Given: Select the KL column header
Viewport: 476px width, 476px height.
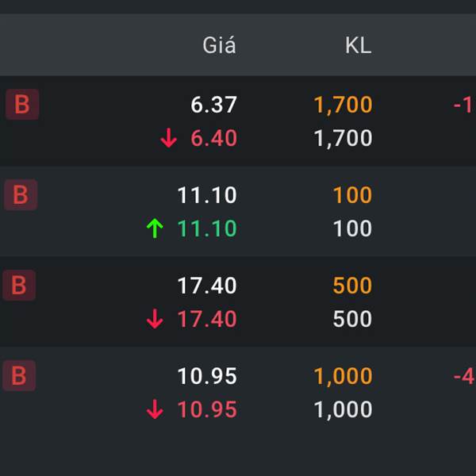Looking at the screenshot, I should [x=359, y=46].
